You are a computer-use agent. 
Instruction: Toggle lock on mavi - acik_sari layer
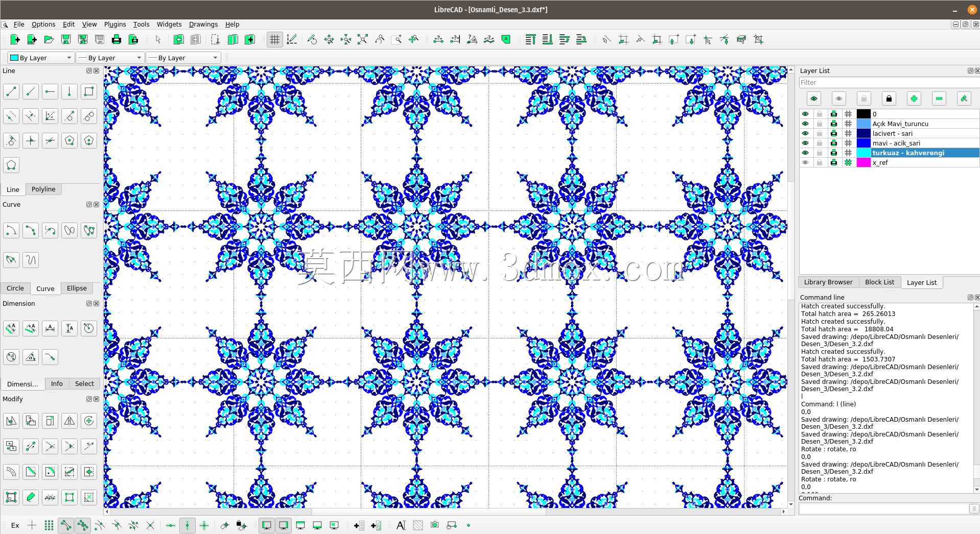(820, 143)
